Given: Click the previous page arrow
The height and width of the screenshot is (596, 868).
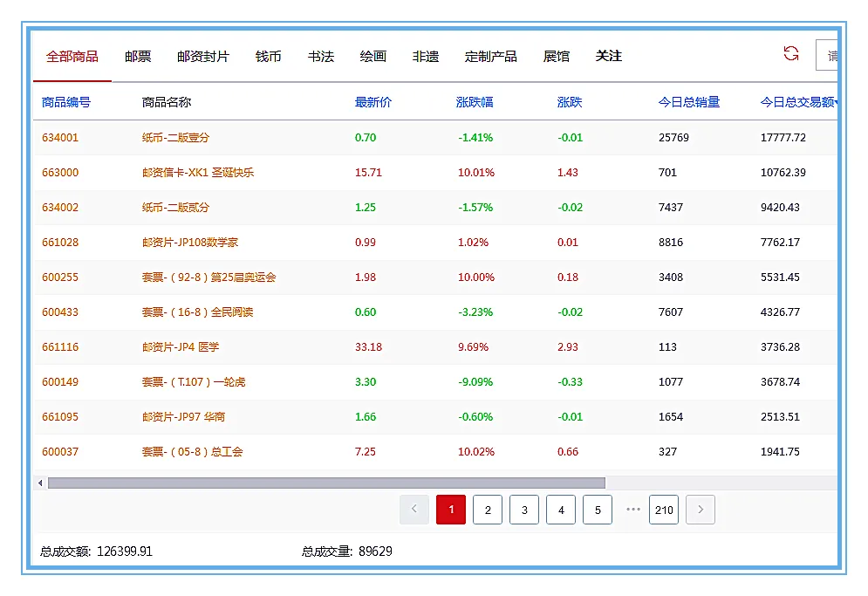Looking at the screenshot, I should 414,510.
